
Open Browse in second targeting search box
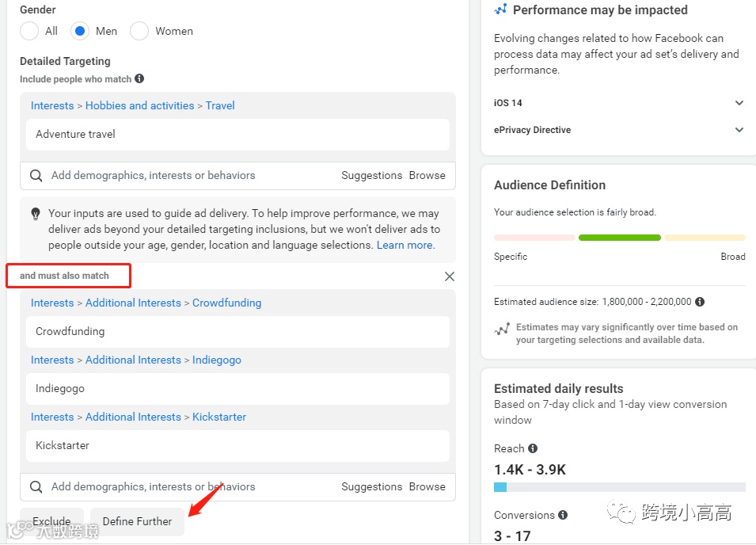(x=427, y=486)
